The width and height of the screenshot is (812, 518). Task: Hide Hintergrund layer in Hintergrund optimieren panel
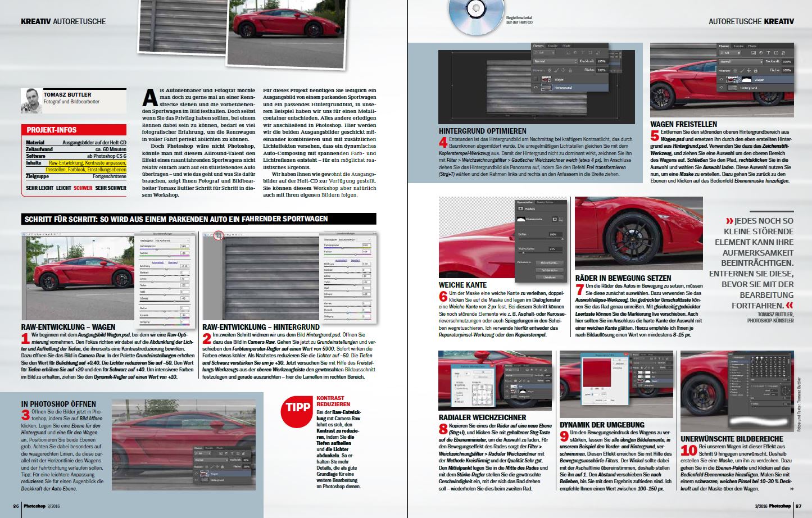coord(536,87)
